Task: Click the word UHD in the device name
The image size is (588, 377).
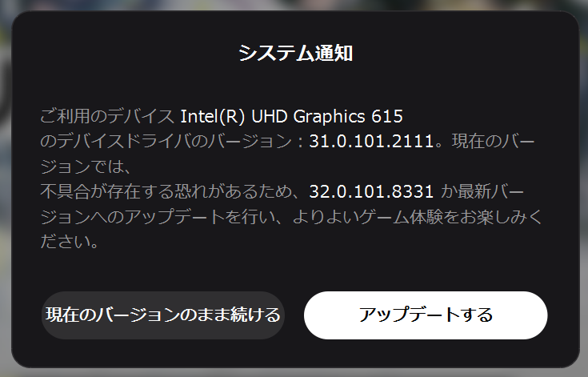Action: click(x=270, y=115)
